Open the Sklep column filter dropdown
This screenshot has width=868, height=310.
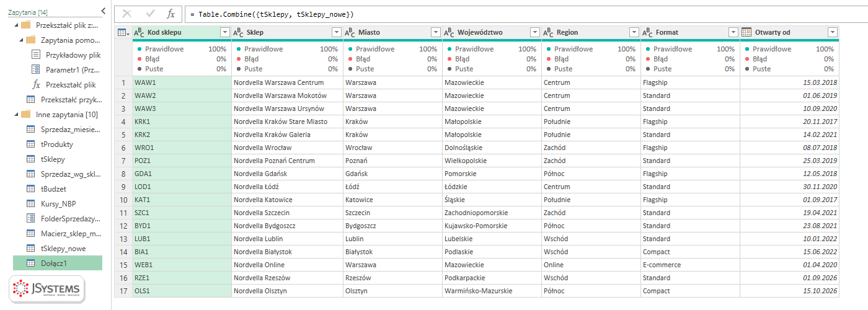pyautogui.click(x=336, y=32)
